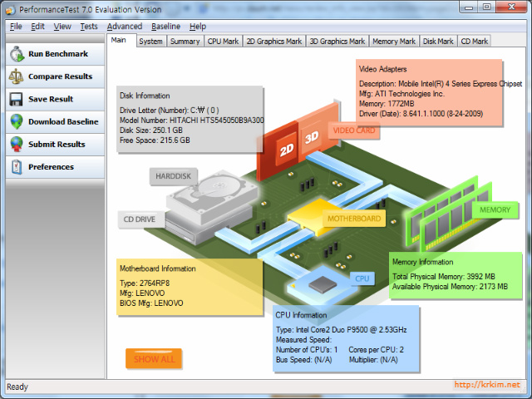Click the Preferences clipboard icon
The width and height of the screenshot is (532, 399).
tap(17, 167)
